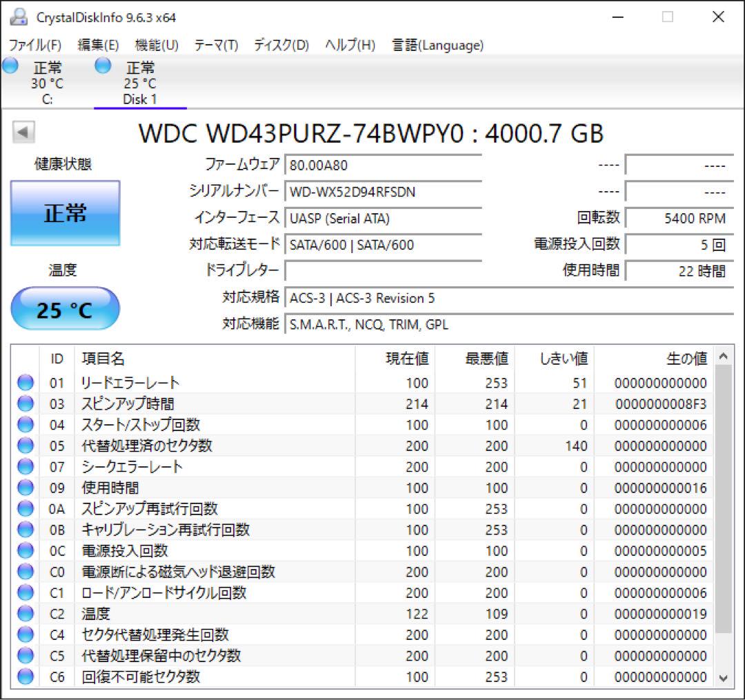745x700 pixels.
Task: Click the firmware field 80.00A80
Action: coord(383,166)
